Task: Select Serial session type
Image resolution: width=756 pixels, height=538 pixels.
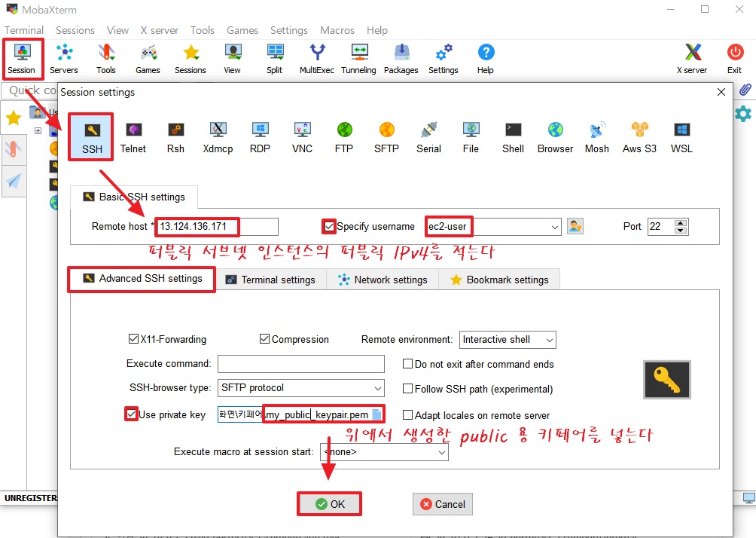Action: (428, 138)
